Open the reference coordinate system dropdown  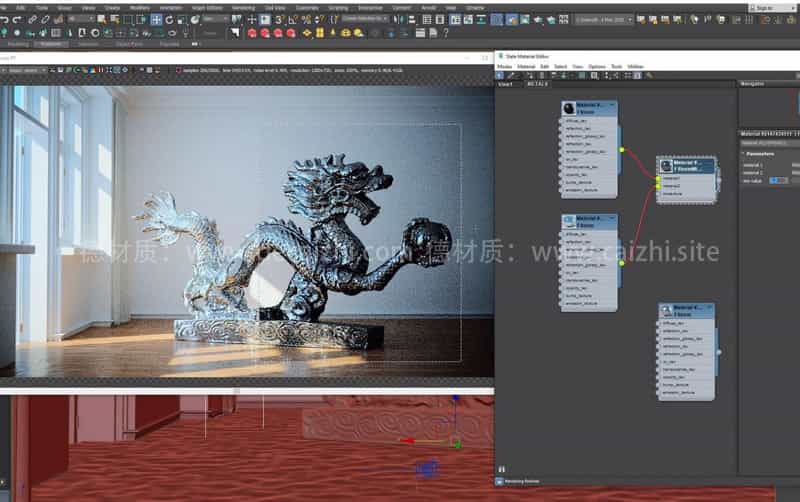point(215,19)
